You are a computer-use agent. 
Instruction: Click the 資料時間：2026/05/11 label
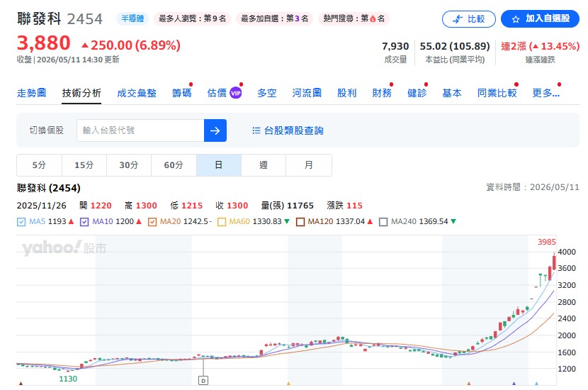pyautogui.click(x=533, y=187)
